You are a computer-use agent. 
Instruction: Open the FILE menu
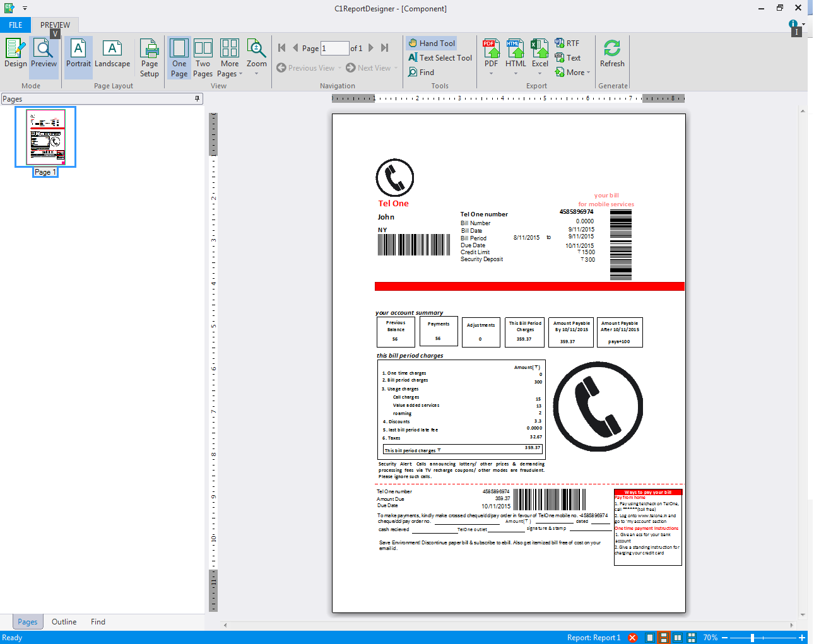15,25
